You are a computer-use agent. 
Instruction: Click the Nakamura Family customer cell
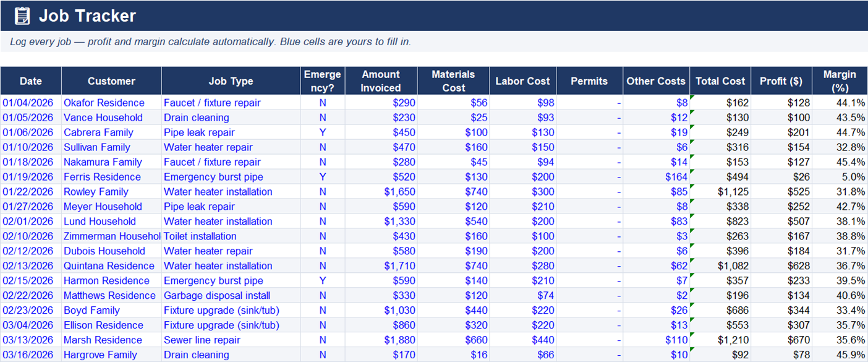coord(111,162)
